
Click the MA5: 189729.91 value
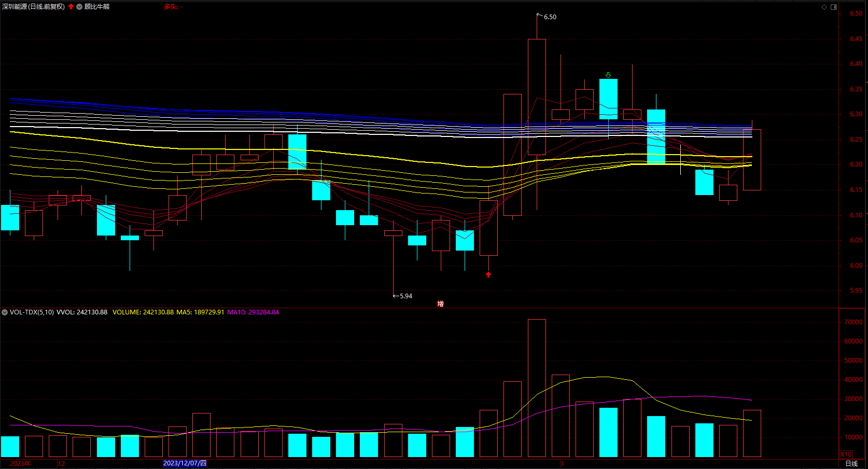coord(200,312)
